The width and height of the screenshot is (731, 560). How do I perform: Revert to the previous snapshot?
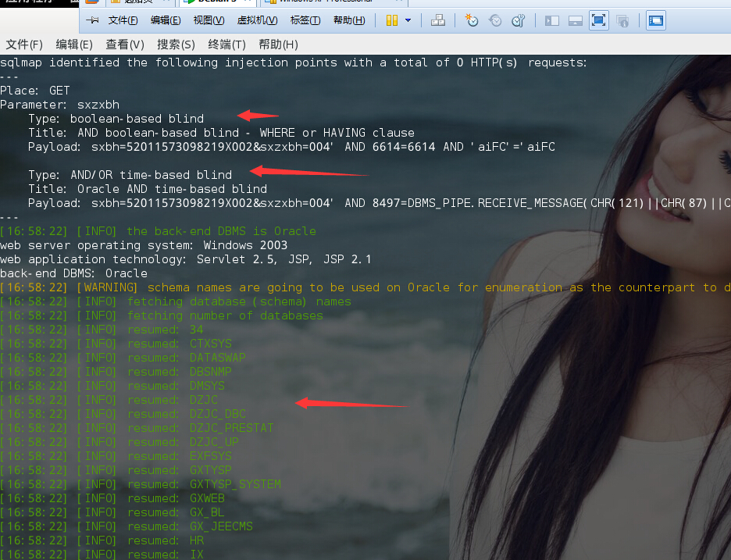(x=495, y=20)
